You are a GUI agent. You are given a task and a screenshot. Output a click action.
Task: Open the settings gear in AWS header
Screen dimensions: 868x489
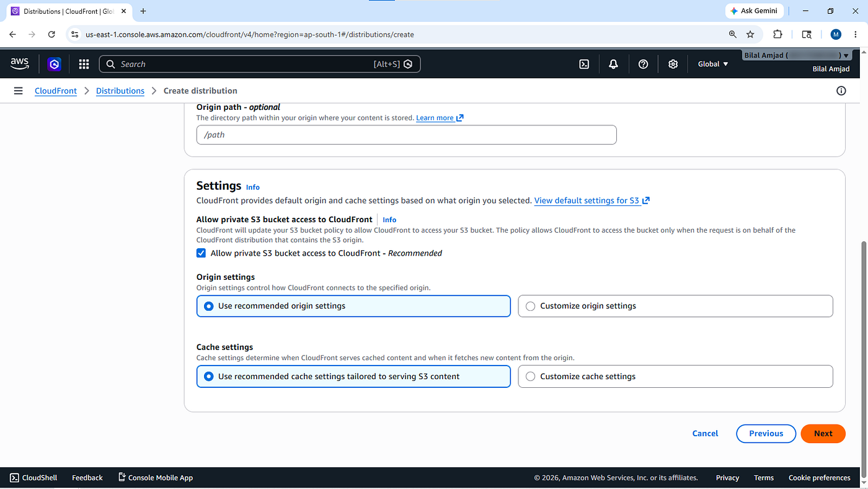coord(673,64)
